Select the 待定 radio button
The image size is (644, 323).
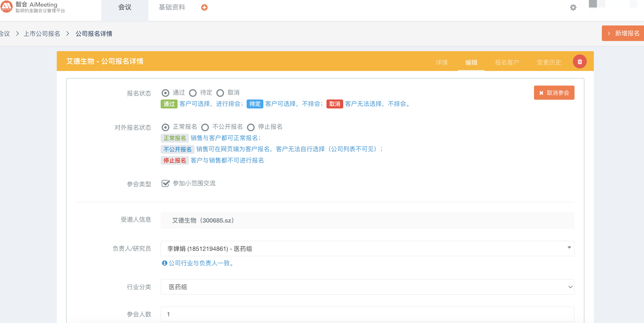coord(192,93)
